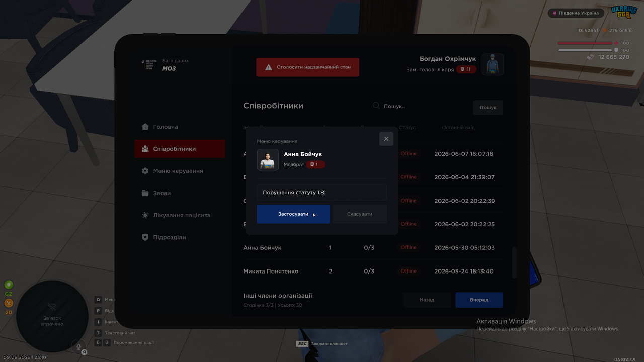Click the folder icon beside Заяви
The height and width of the screenshot is (362, 644).
tap(145, 193)
